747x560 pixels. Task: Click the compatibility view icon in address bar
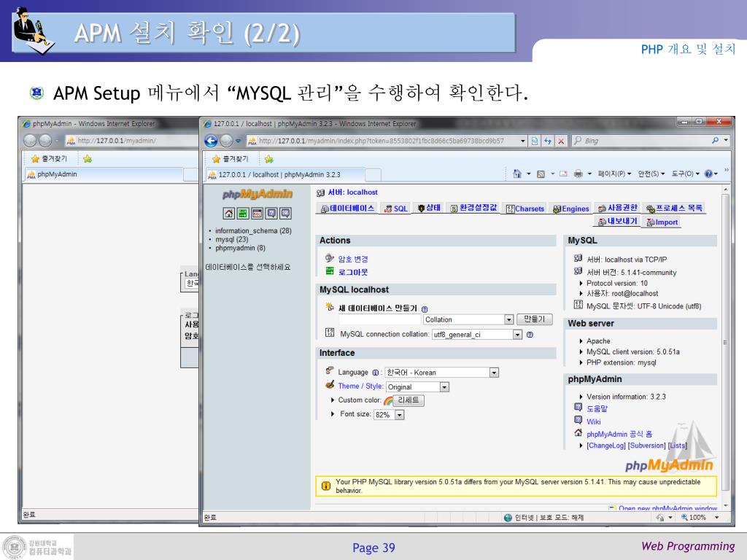click(535, 141)
